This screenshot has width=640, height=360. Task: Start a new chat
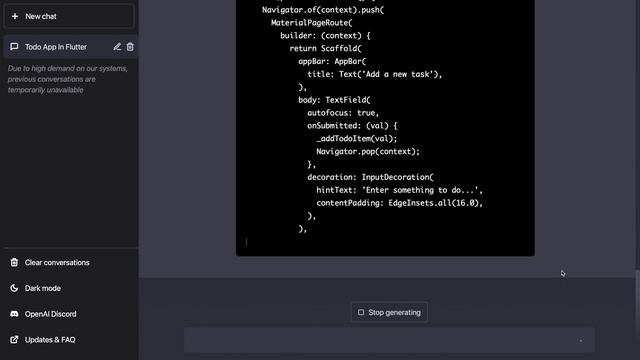69,16
